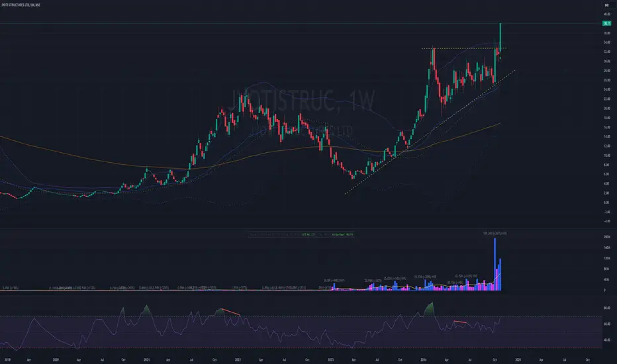
Task: Click the 200K volume axis label
Action: (607, 237)
